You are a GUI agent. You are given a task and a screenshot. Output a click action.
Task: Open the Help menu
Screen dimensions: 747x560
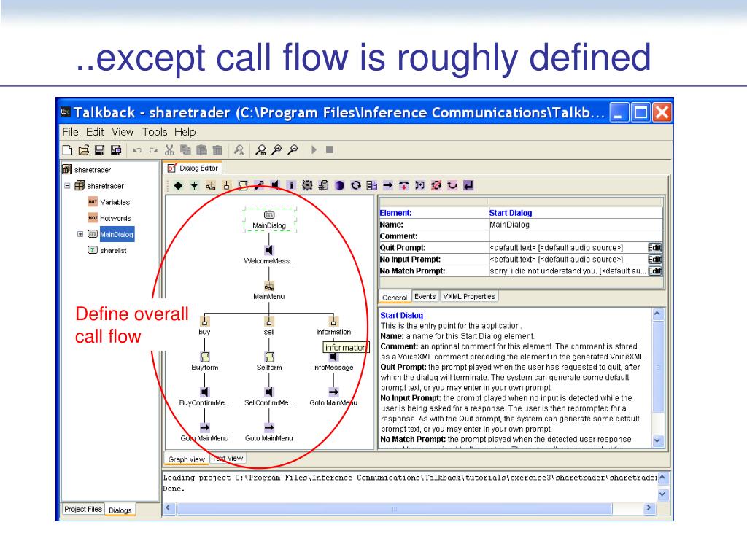[185, 132]
